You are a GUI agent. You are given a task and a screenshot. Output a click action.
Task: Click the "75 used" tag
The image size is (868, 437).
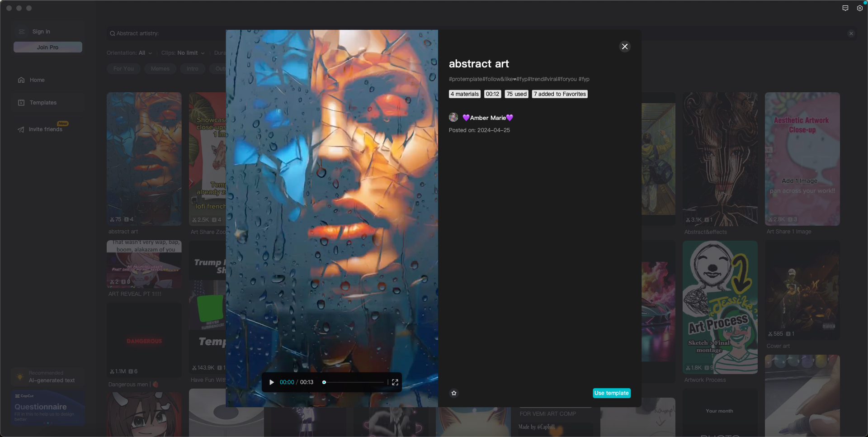[517, 94]
